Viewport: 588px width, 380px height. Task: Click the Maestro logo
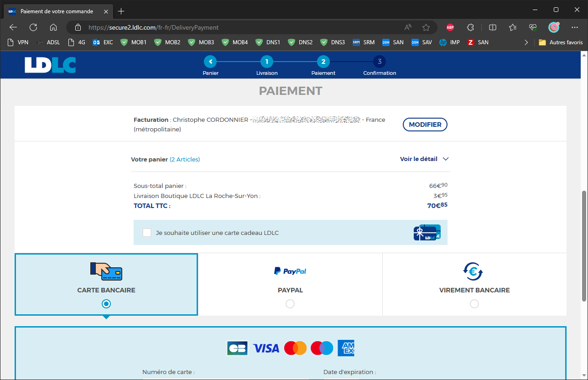pos(322,348)
